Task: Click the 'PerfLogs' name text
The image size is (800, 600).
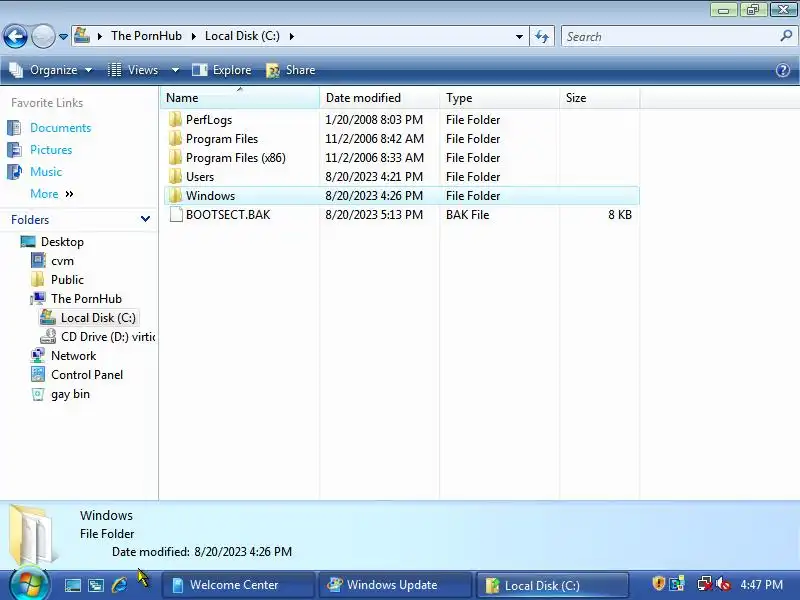Action: 209,120
